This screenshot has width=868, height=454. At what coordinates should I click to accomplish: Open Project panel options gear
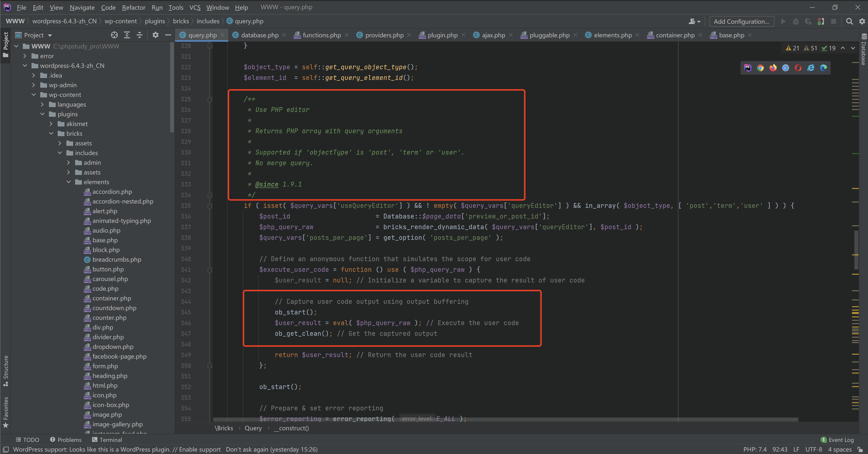[155, 35]
